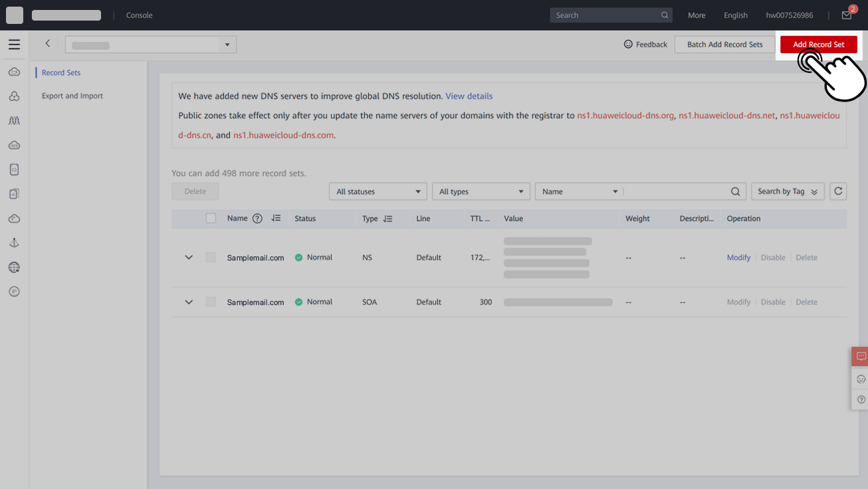Screen dimensions: 868x489
Task: Expand the NS record row details
Action: [189, 257]
